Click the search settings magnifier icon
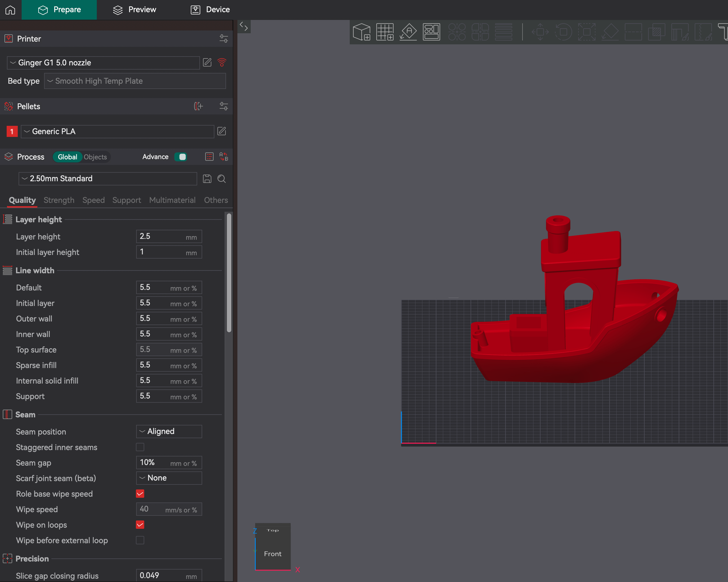Viewport: 728px width, 582px height. click(222, 179)
